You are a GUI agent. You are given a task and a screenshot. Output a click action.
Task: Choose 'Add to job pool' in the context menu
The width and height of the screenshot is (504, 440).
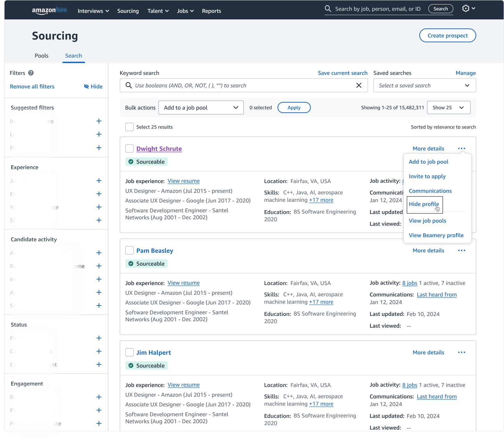click(429, 162)
